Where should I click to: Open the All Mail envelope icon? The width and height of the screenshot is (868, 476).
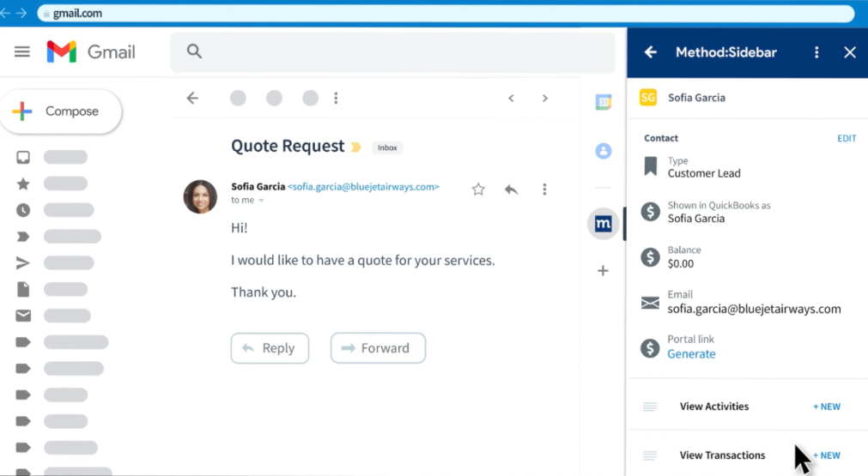click(23, 316)
